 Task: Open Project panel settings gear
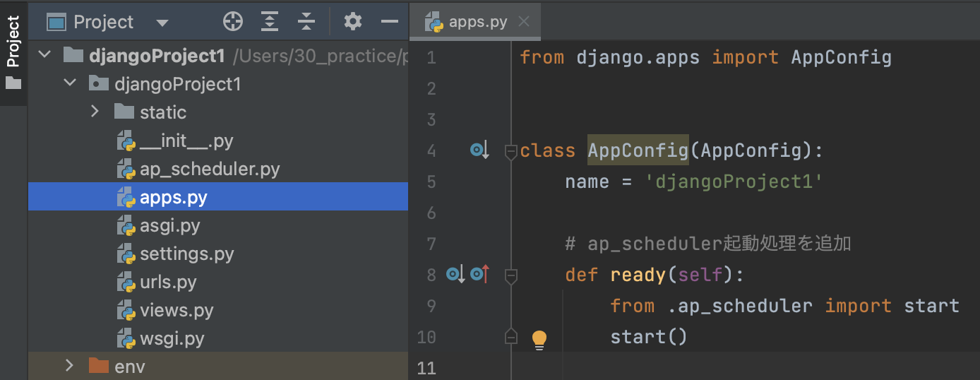[x=353, y=22]
